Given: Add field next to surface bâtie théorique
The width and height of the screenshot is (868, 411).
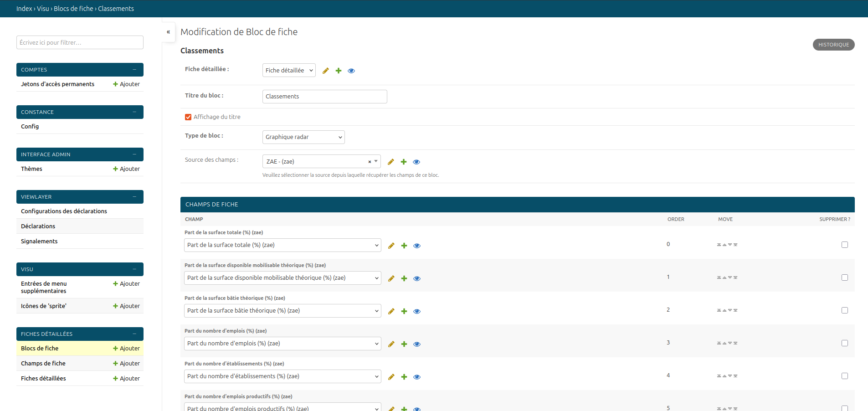Looking at the screenshot, I should tap(404, 311).
